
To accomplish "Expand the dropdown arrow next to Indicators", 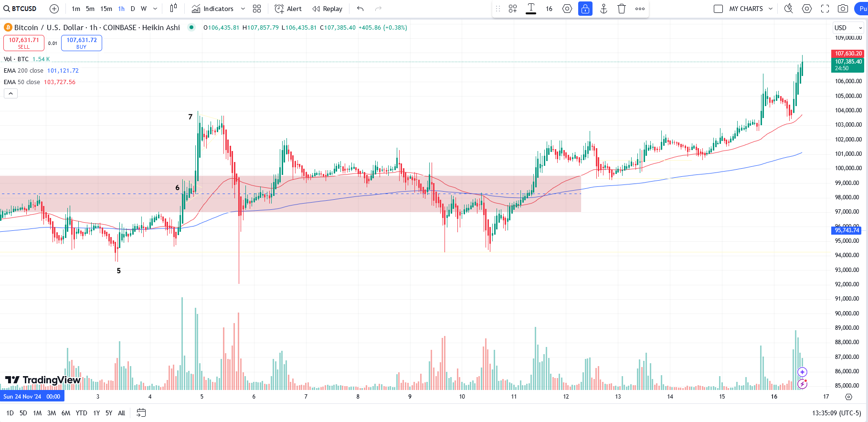I will (243, 9).
